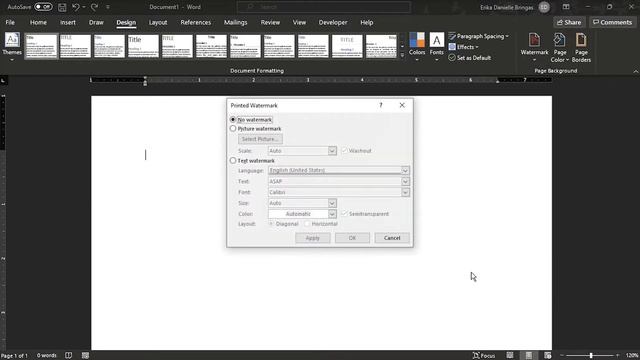Image resolution: width=640 pixels, height=360 pixels.
Task: Open the Home tab
Action: click(38, 22)
